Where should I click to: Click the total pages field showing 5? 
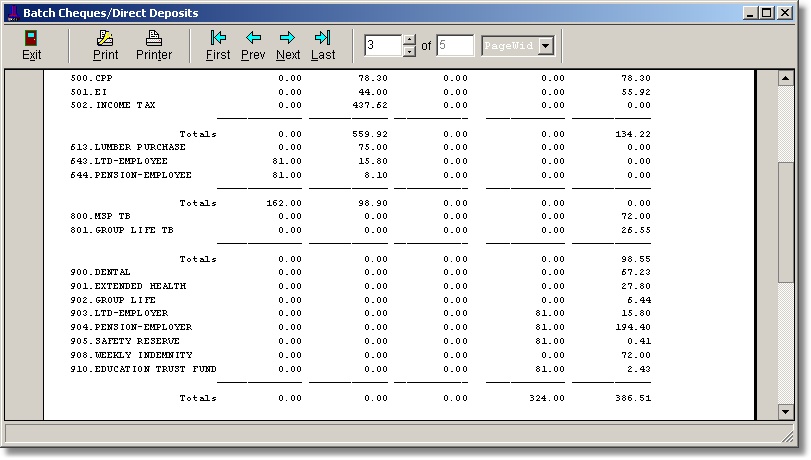click(455, 46)
